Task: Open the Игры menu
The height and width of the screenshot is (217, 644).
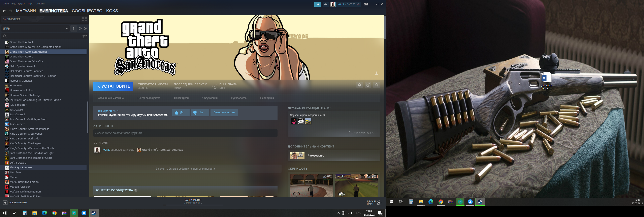Action: [31, 4]
